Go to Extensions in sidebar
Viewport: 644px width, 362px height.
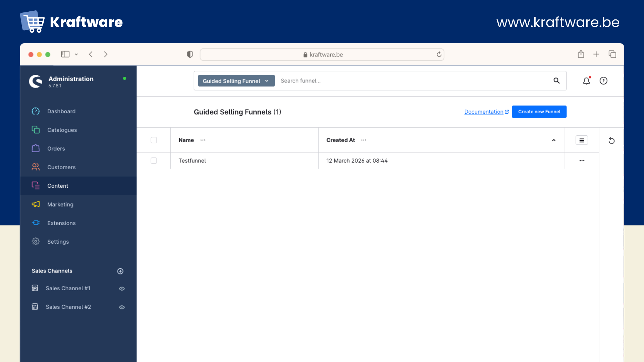61,223
